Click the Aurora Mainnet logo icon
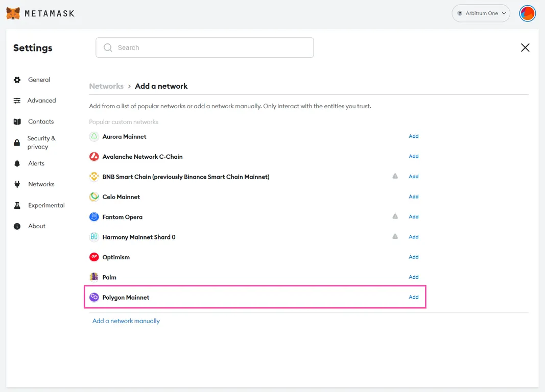545x392 pixels. pos(94,136)
